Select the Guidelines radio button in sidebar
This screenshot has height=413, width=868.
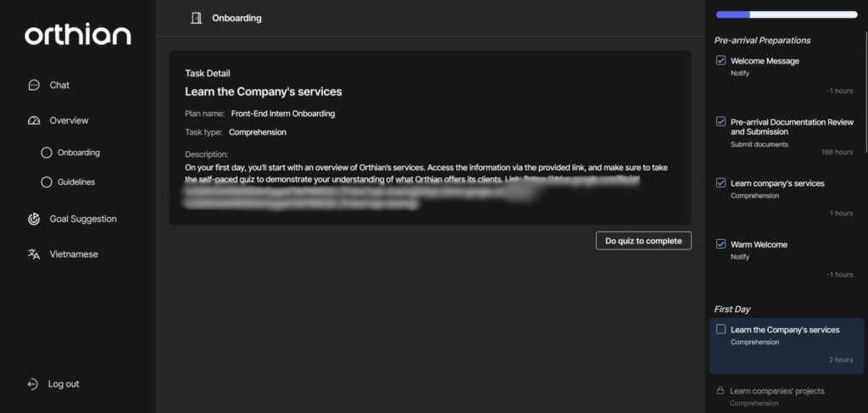coord(47,182)
